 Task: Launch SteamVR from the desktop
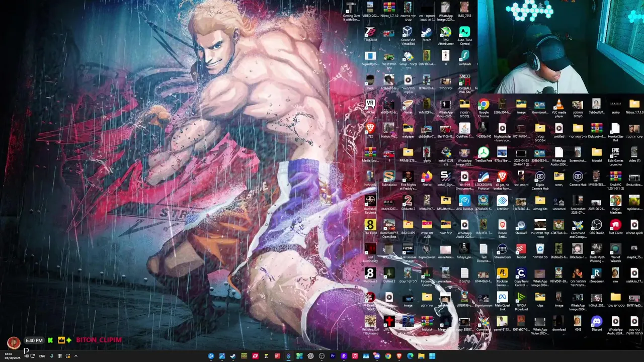(x=521, y=227)
